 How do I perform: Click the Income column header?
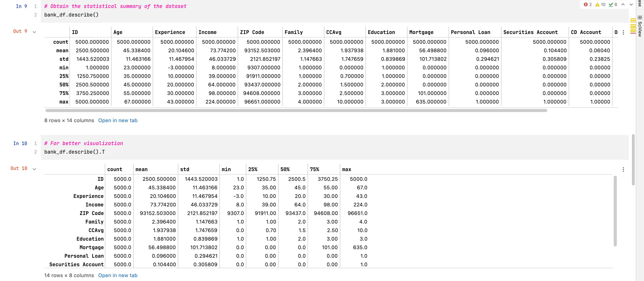(x=207, y=32)
